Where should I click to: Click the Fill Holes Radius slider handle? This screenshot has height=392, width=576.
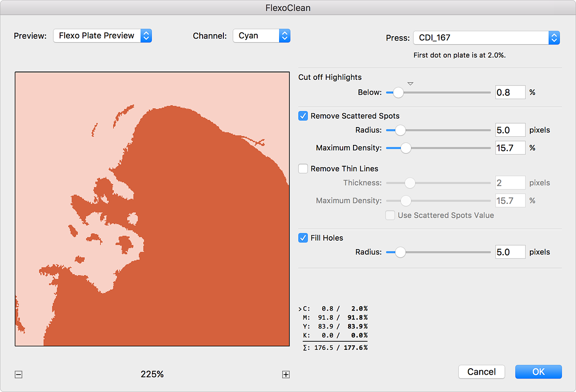pyautogui.click(x=400, y=252)
